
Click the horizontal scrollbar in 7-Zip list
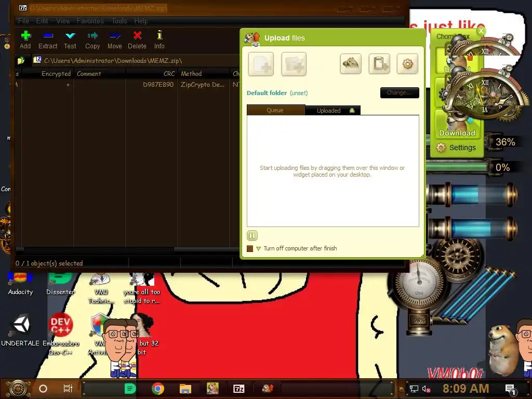click(207, 250)
